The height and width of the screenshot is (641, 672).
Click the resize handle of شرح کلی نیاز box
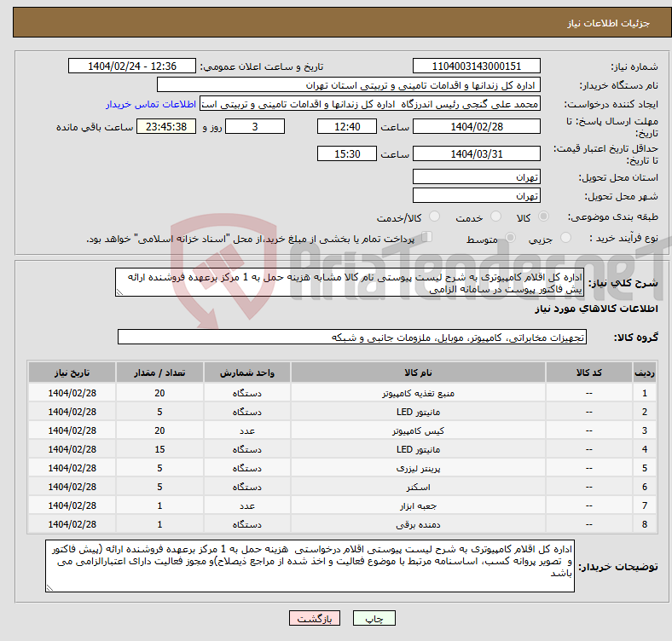click(x=119, y=292)
